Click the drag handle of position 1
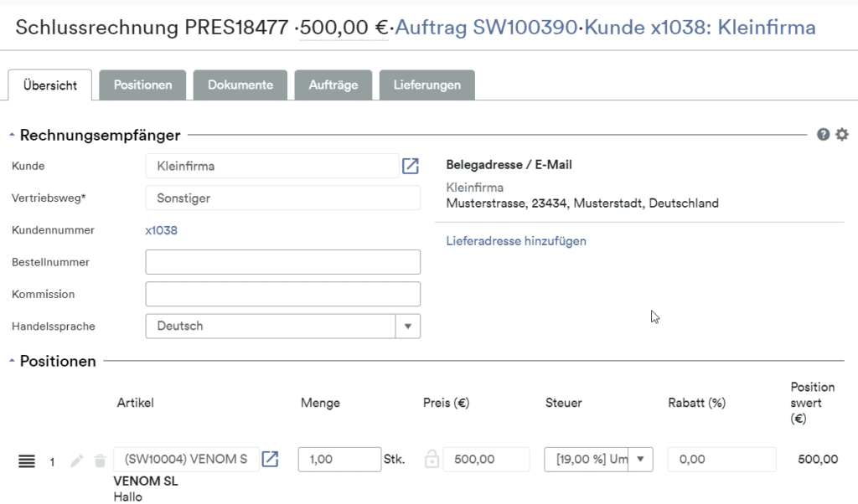Screen dimensions: 858x504 coord(26,460)
